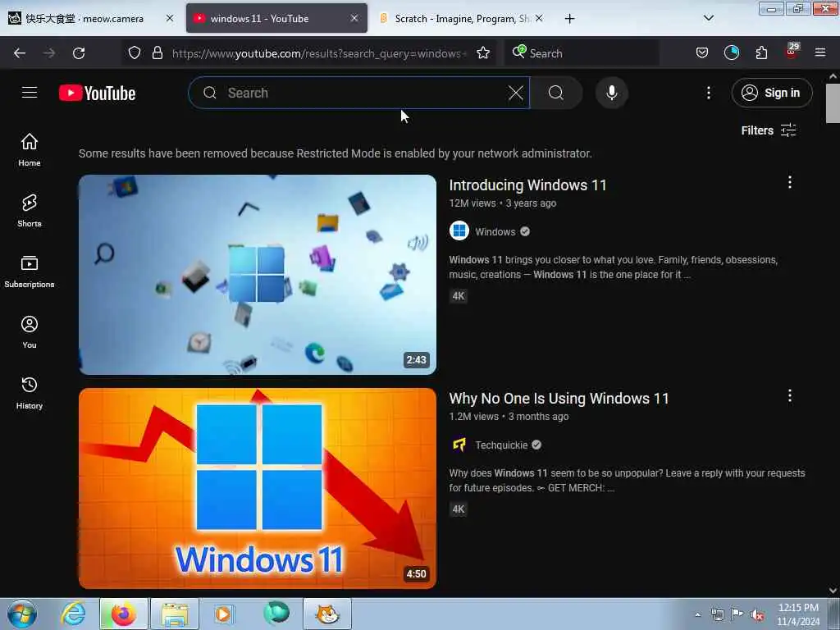This screenshot has height=630, width=840.
Task: Expand the list all tabs chevron
Action: pyautogui.click(x=708, y=18)
